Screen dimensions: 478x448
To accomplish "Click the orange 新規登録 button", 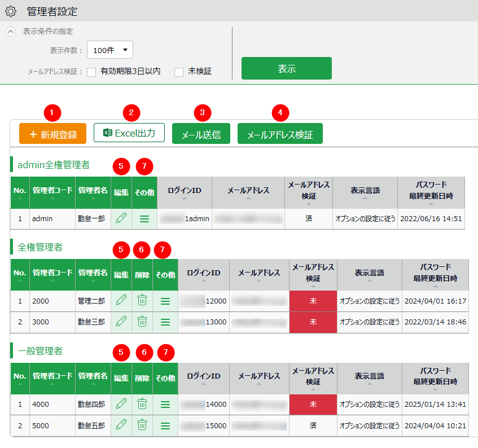I will 52,134.
